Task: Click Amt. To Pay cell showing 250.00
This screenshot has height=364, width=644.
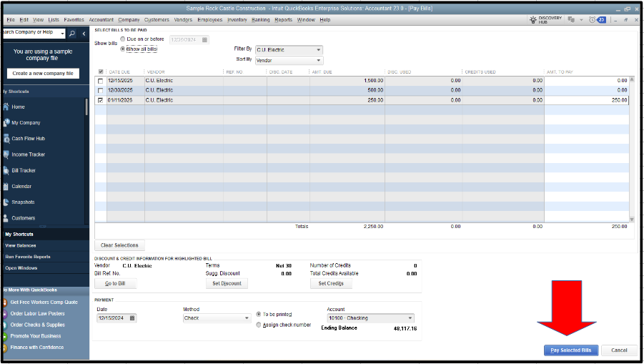Action: (x=587, y=100)
